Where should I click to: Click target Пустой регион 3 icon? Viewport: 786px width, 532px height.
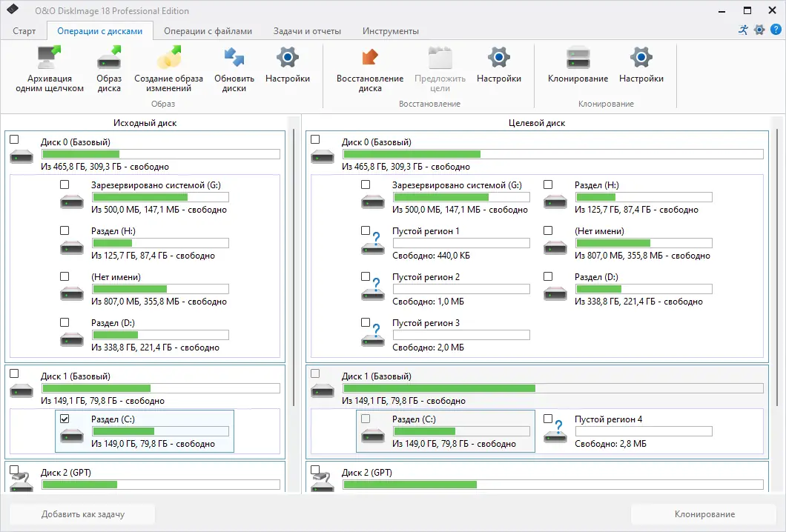point(373,336)
